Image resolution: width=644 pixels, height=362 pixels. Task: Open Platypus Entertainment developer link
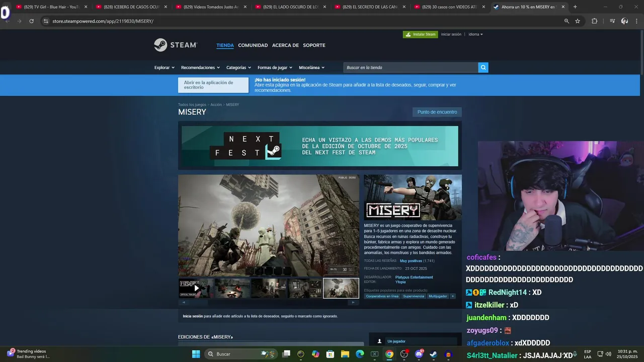pos(414,277)
